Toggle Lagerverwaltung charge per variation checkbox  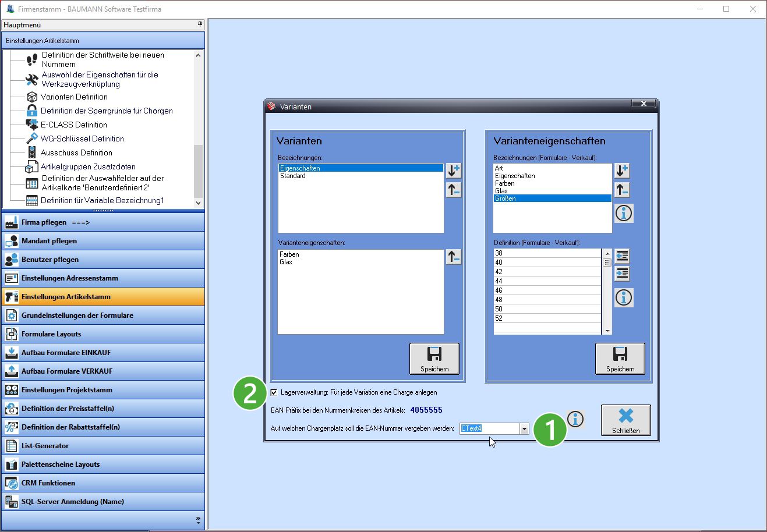(274, 392)
